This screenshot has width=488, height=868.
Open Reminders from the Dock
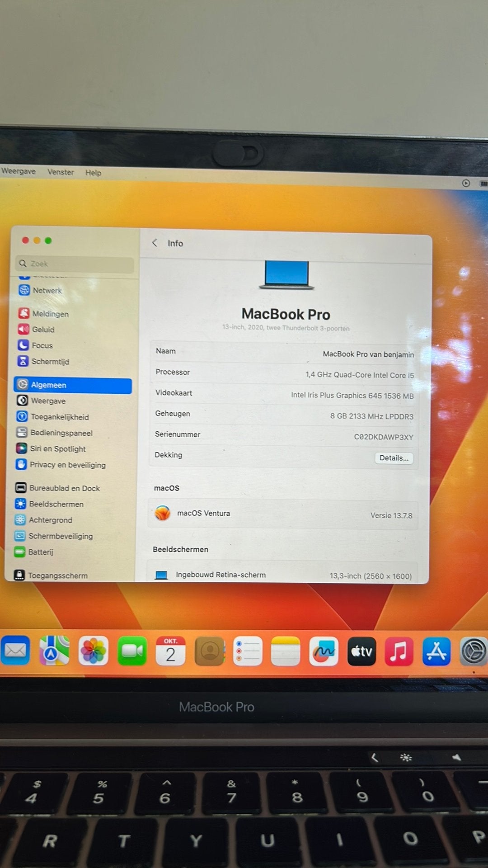(x=248, y=651)
